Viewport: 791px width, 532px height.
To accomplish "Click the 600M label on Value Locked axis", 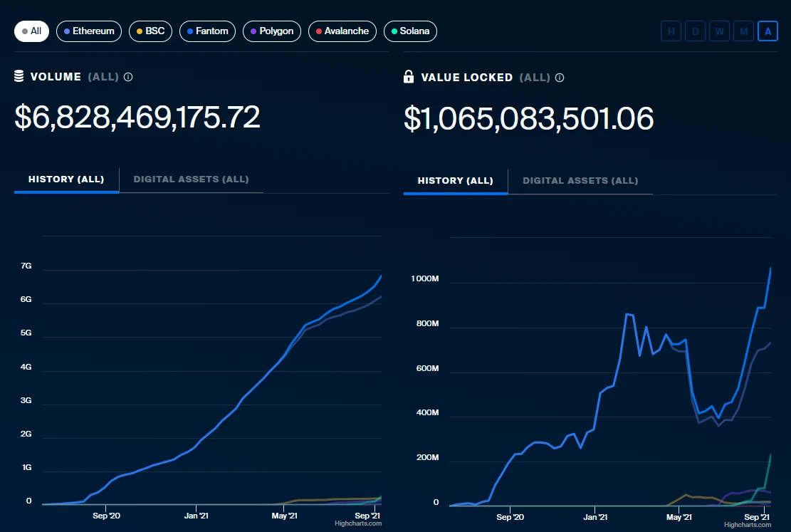I will 427,368.
